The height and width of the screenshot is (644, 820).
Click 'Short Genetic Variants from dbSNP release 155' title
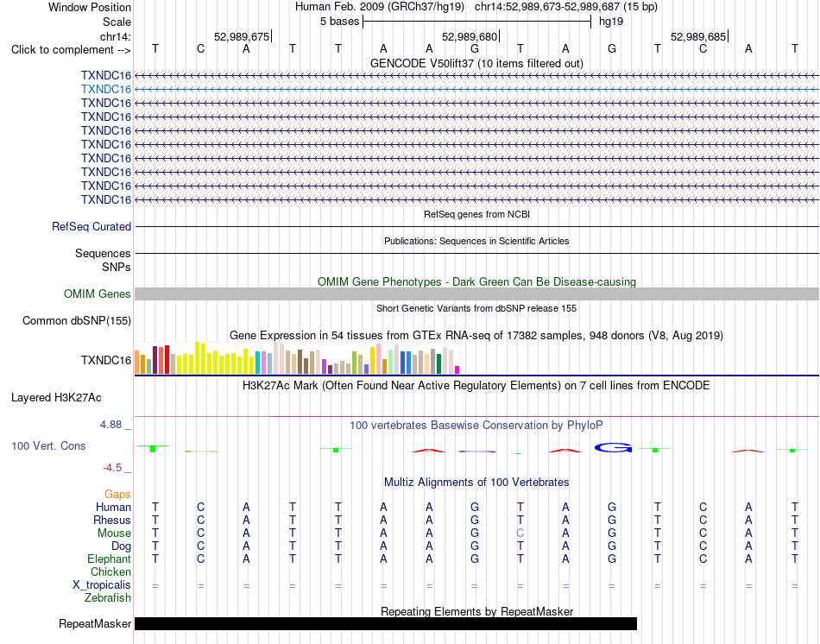(x=476, y=309)
